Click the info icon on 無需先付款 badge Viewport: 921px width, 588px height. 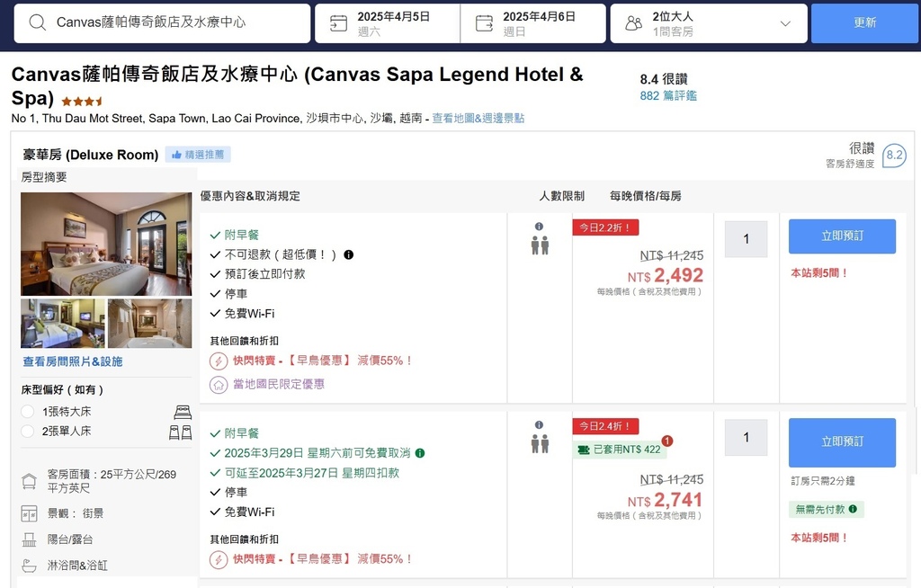click(853, 509)
